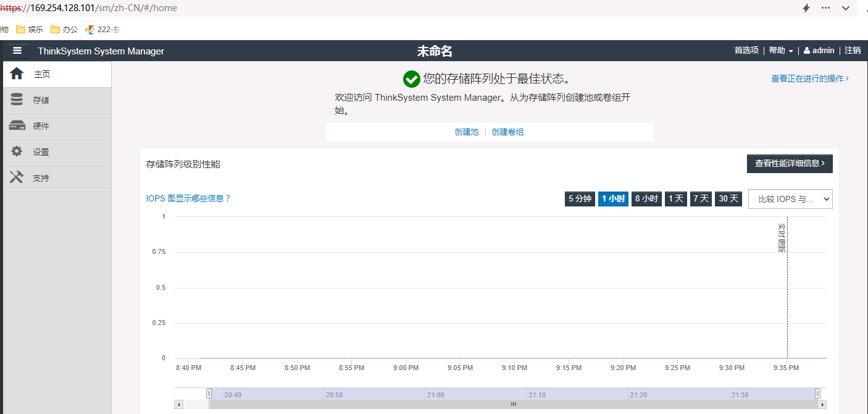Click left handle of time range slider
The image size is (868, 414).
point(209,394)
